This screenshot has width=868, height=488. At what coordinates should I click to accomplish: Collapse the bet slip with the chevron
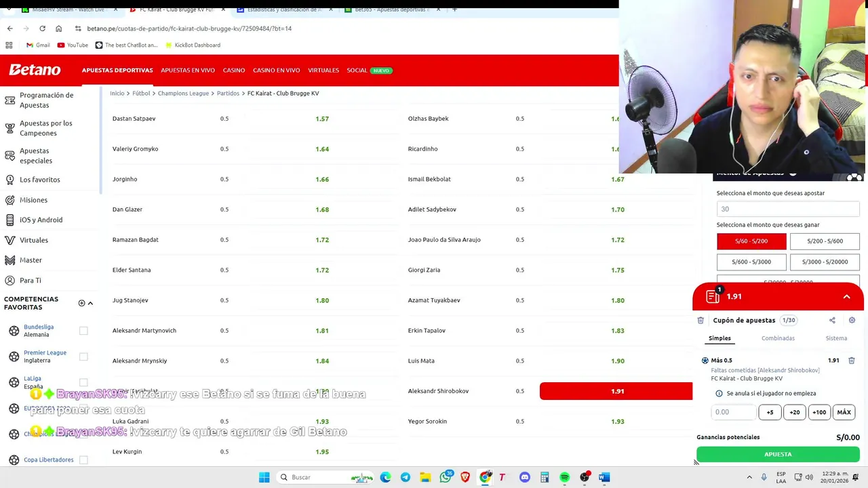click(846, 297)
